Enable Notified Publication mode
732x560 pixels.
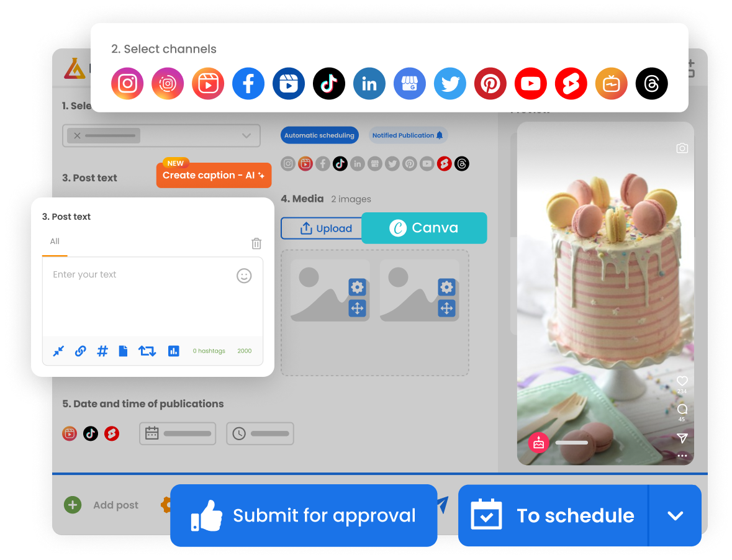(408, 135)
